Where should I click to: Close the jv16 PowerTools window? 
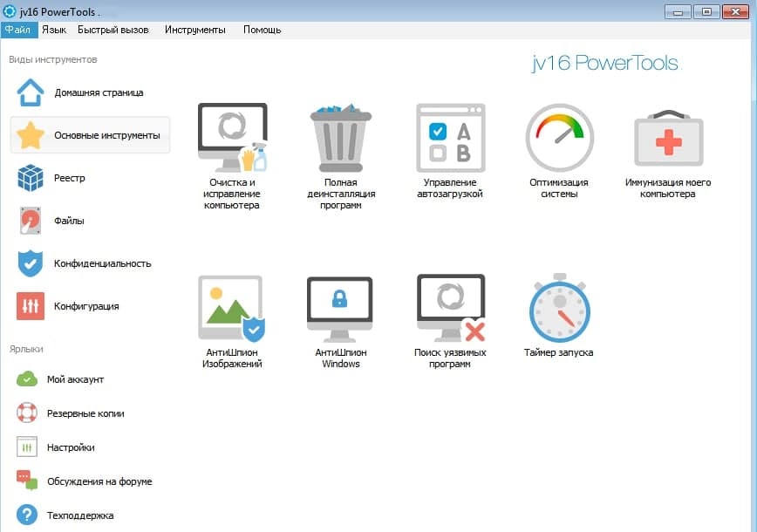click(x=735, y=11)
